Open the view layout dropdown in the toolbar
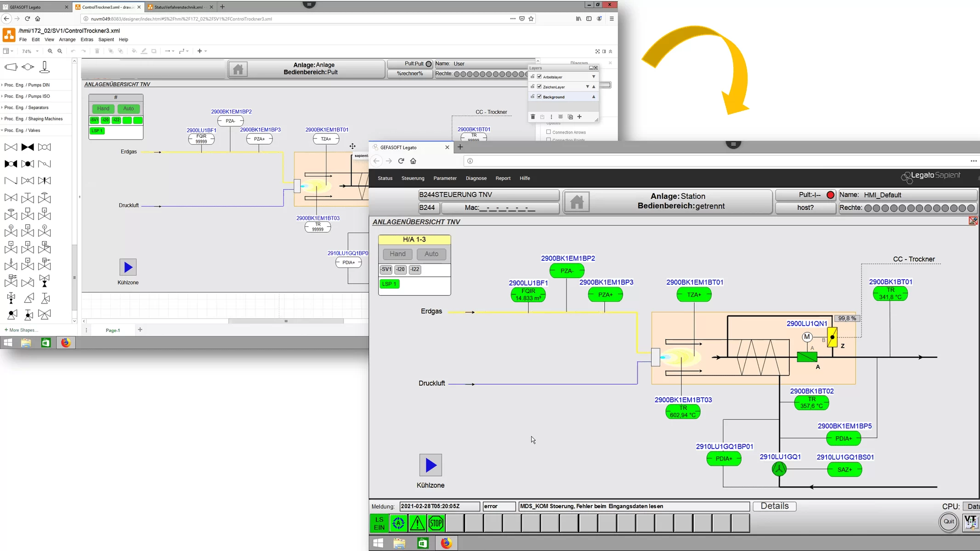 8,51
